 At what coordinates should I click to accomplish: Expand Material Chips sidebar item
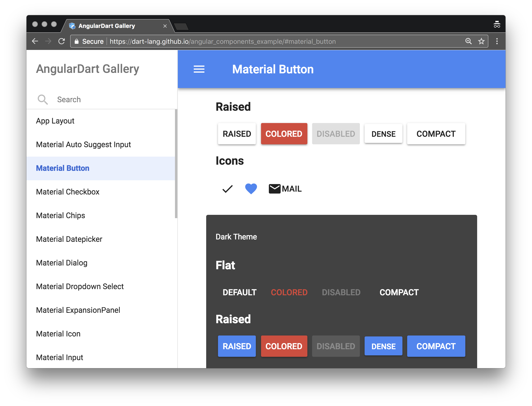pyautogui.click(x=60, y=215)
